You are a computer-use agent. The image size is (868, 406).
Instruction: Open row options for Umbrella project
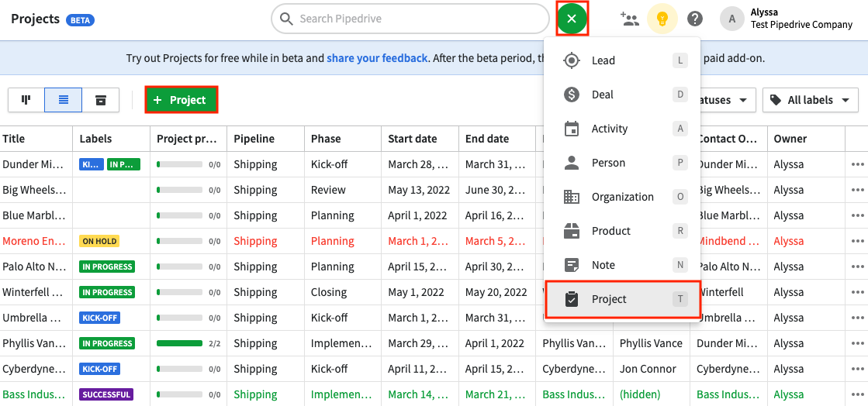pos(857,318)
